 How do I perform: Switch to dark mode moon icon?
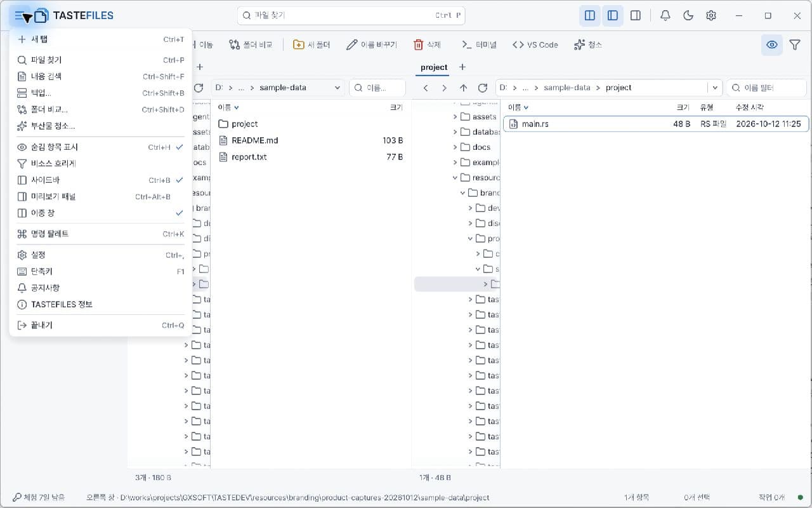[x=688, y=15]
